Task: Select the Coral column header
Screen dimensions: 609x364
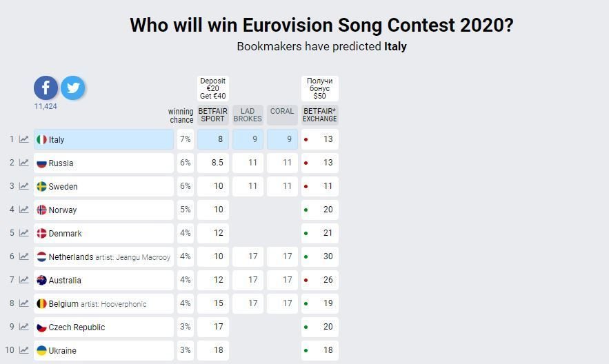Action: pos(282,115)
